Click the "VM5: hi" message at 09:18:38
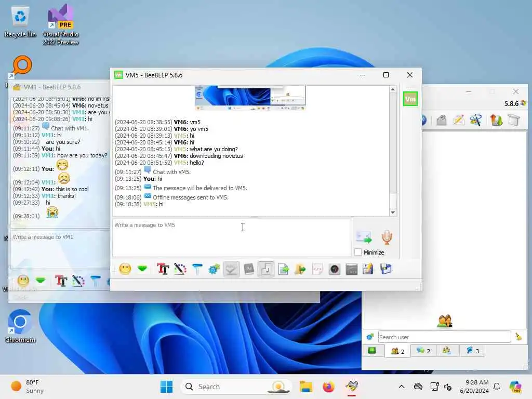Image resolution: width=532 pixels, height=399 pixels. [x=139, y=204]
